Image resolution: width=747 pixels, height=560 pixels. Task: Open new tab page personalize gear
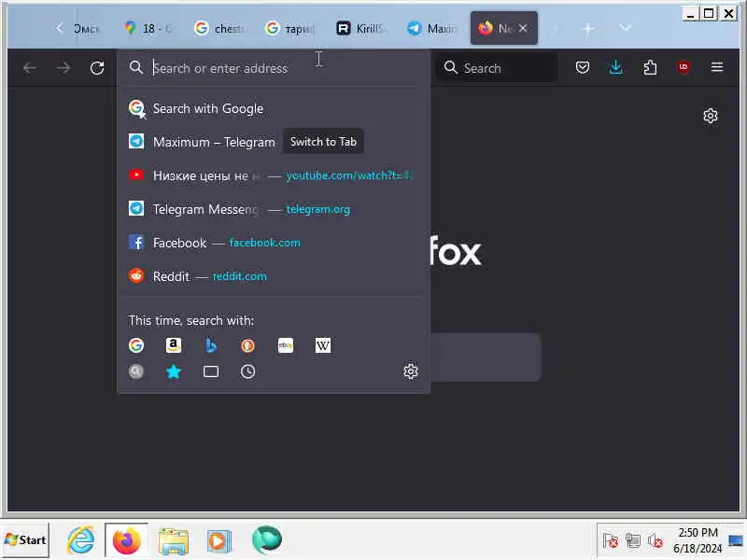tap(711, 116)
